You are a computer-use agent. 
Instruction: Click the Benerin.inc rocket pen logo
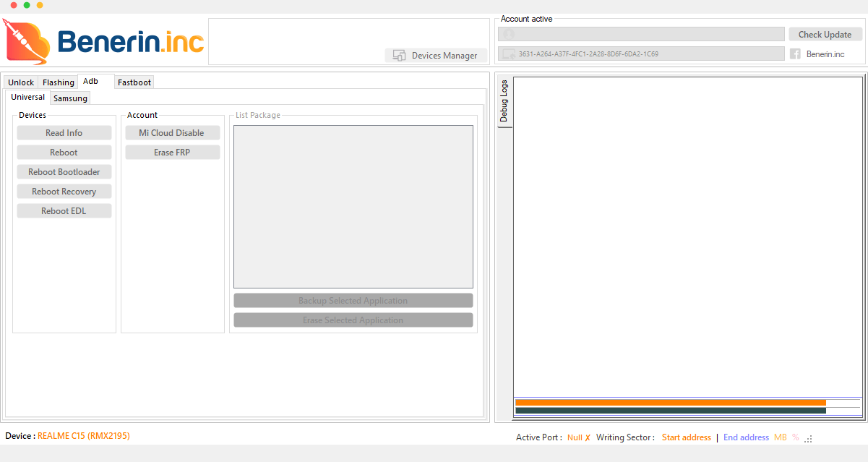pos(27,41)
